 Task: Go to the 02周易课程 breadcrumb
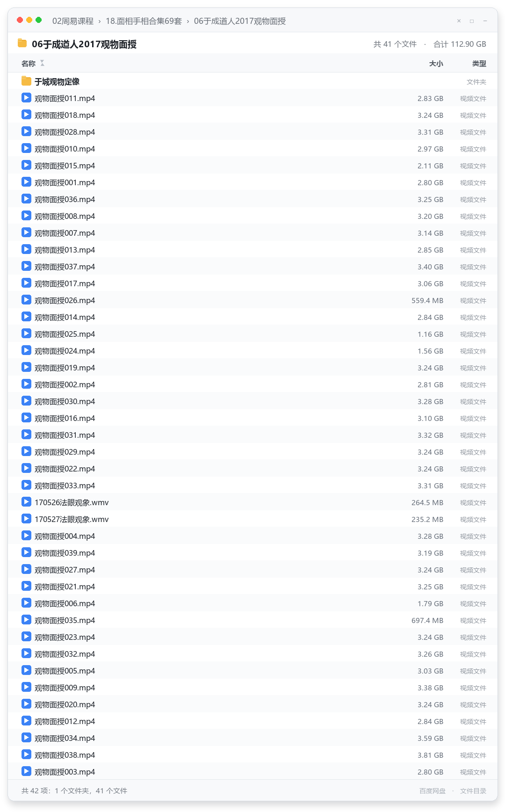pos(73,21)
